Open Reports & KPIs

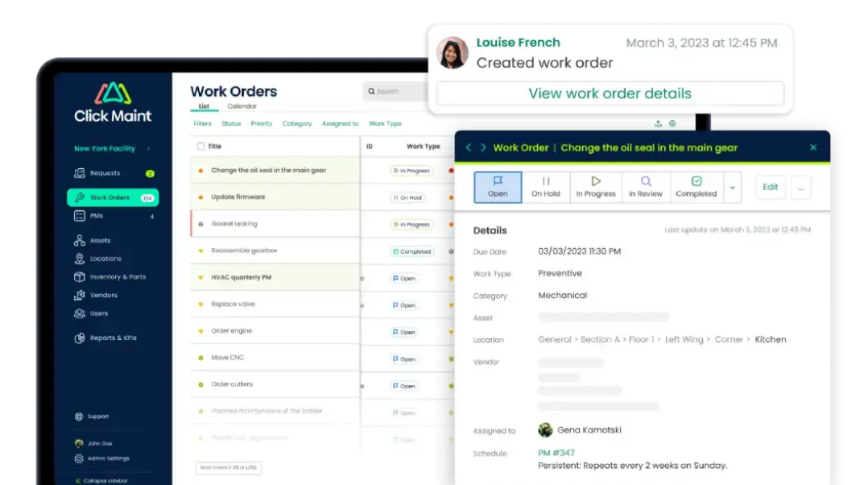[113, 338]
